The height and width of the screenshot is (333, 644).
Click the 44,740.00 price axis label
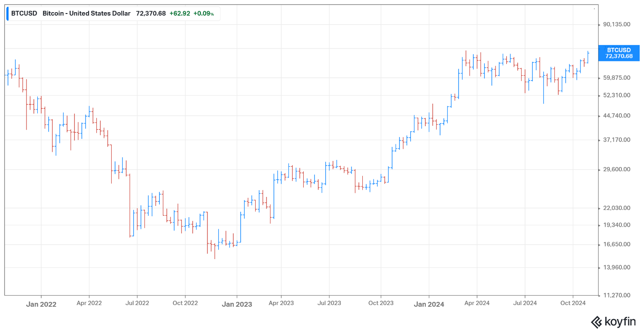(x=617, y=116)
